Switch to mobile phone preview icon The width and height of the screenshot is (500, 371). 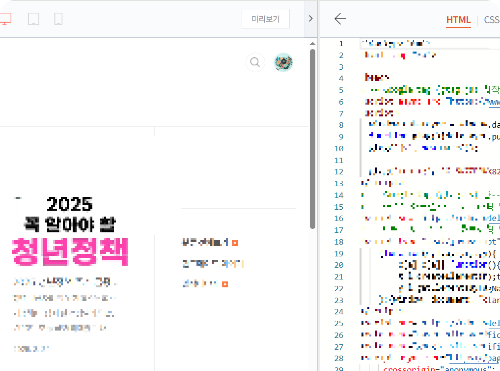click(58, 19)
